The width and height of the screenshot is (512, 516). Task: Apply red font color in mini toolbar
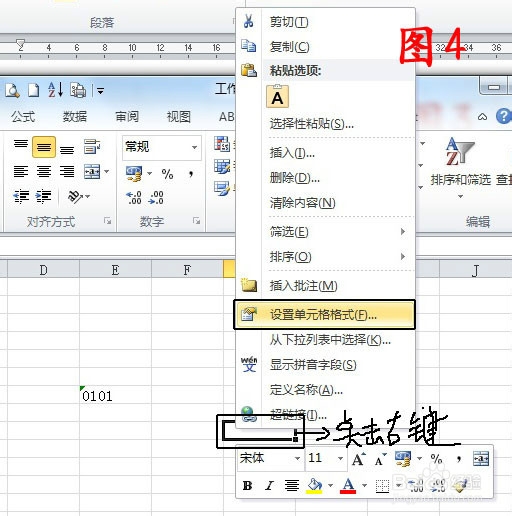point(348,486)
